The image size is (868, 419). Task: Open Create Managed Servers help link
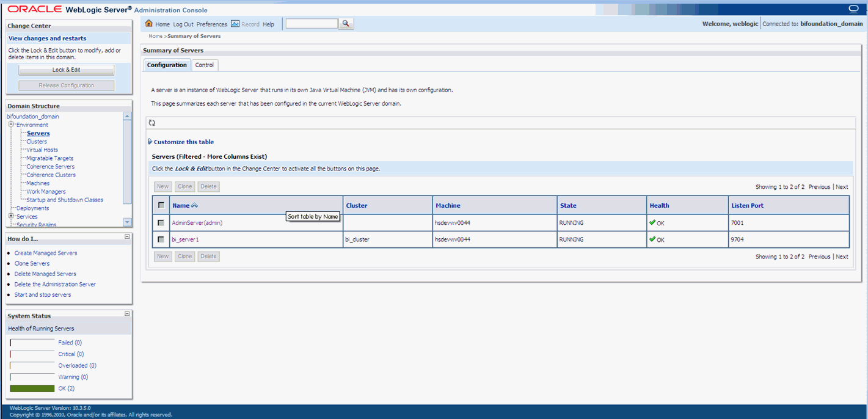[x=46, y=253]
